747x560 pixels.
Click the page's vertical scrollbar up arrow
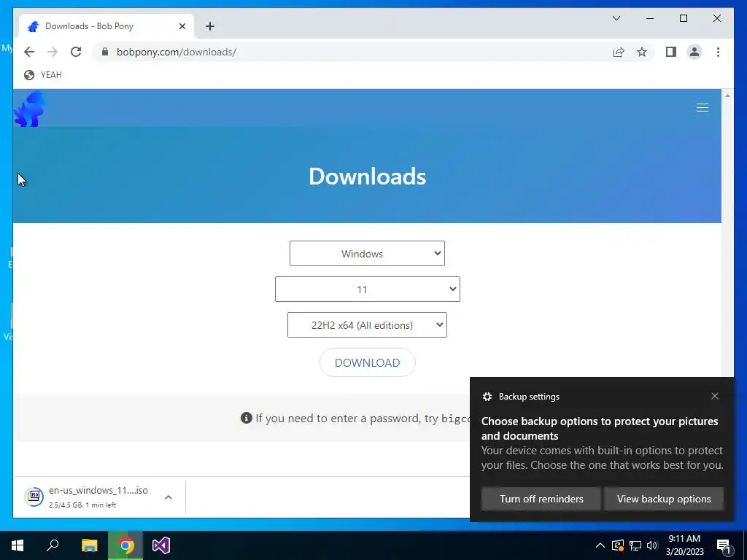[727, 96]
